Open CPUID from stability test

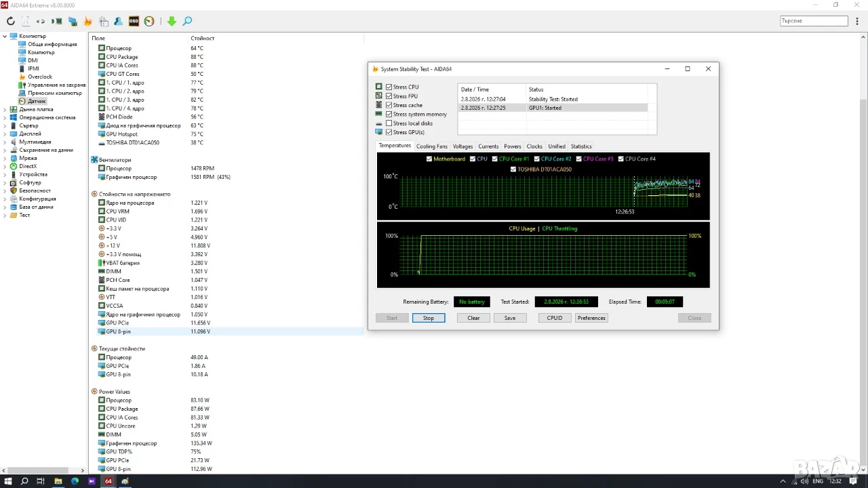click(555, 318)
